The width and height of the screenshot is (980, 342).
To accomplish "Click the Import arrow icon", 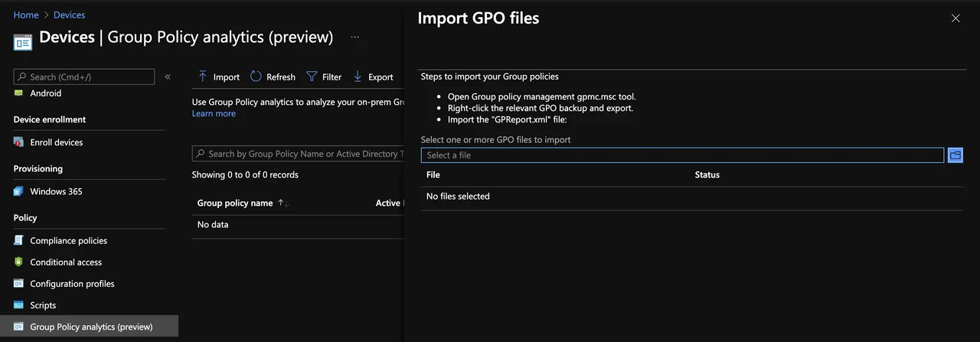I will coord(203,77).
